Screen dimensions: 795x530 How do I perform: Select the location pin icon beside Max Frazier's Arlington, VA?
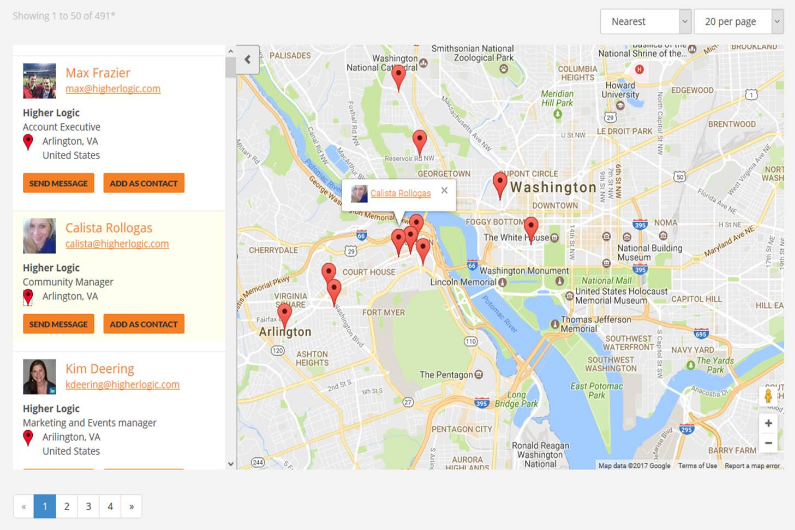[x=28, y=142]
